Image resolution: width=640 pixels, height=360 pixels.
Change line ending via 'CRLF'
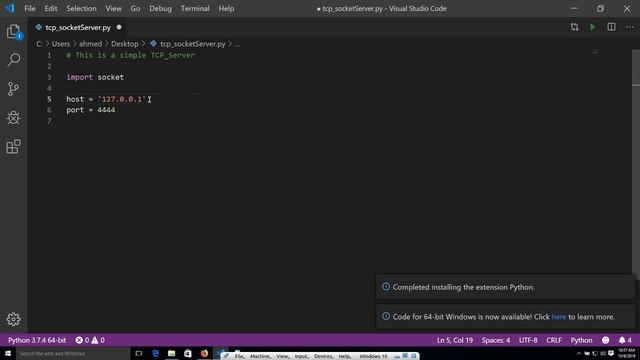554,340
